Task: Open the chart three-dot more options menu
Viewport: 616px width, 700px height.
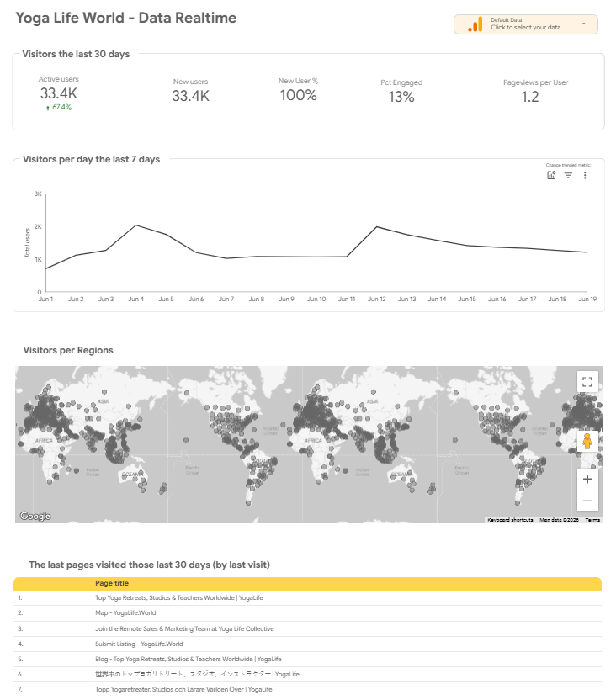Action: (585, 175)
